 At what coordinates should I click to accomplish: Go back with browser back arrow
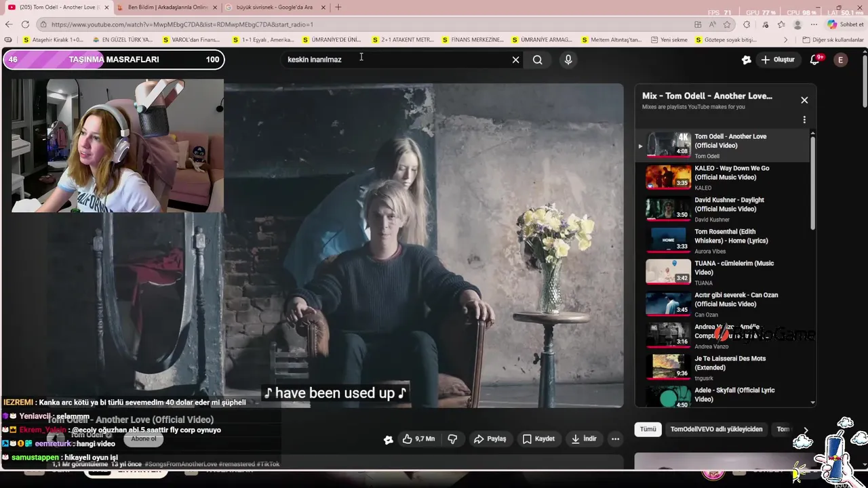9,24
